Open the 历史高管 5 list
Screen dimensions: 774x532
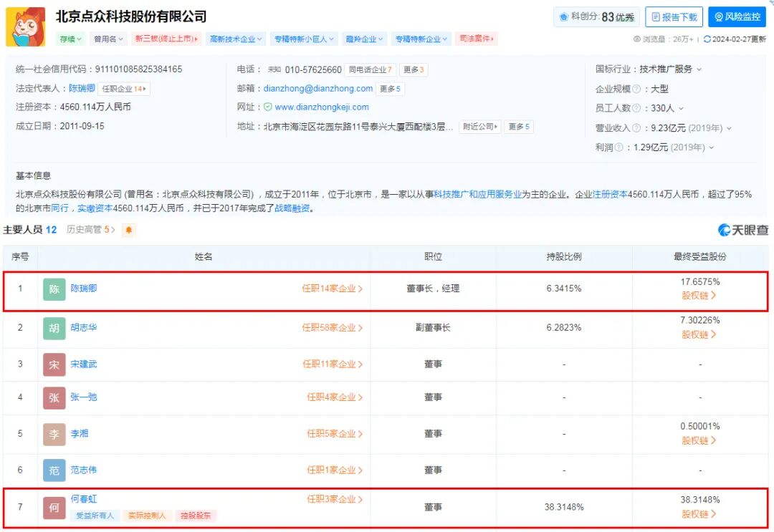(85, 230)
